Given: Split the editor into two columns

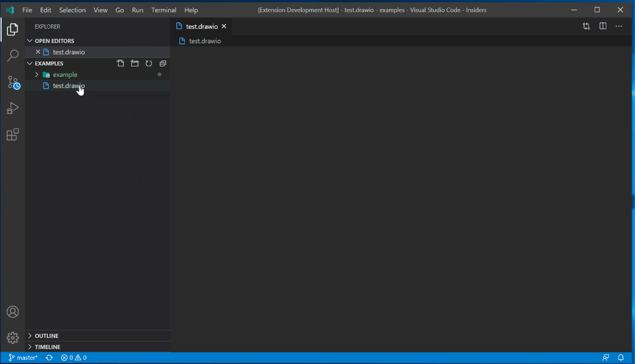Looking at the screenshot, I should coord(603,25).
